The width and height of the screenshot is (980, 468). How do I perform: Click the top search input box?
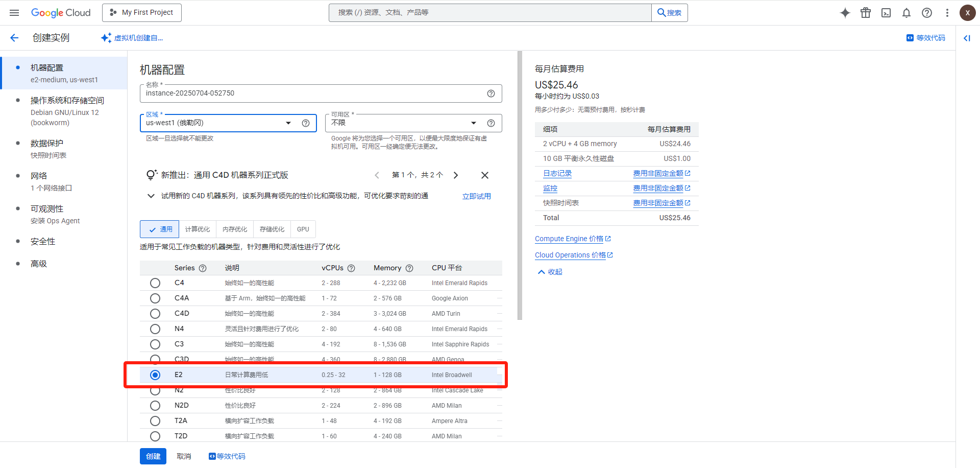pos(490,13)
